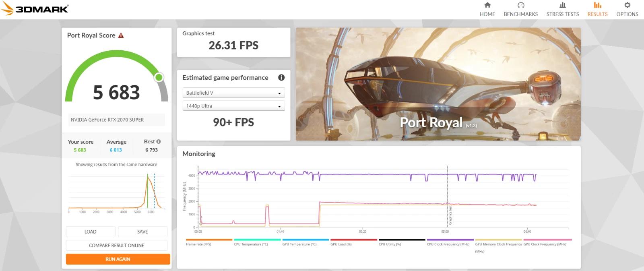Viewport: 644px width, 271px height.
Task: Click the Port Royal Score heading
Action: [x=91, y=35]
